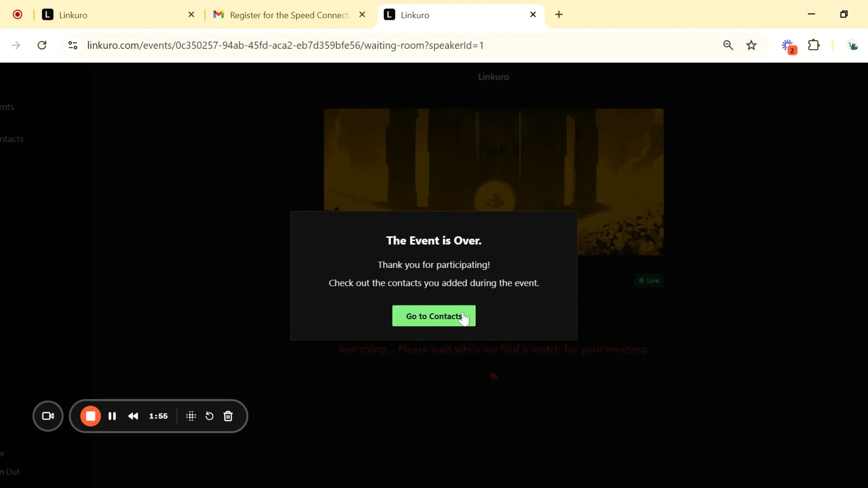The height and width of the screenshot is (488, 868).
Task: Delete the recording with trash icon
Action: [228, 416]
